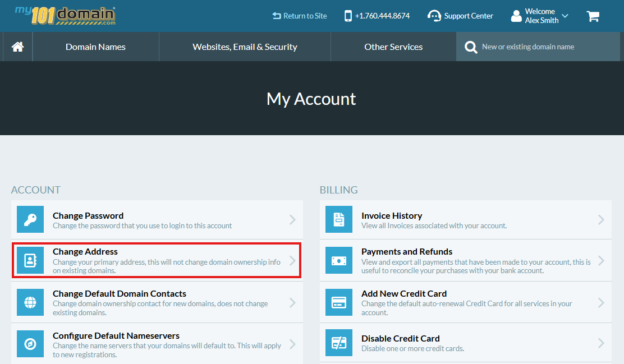The width and height of the screenshot is (624, 364).
Task: Click the document icon beside Invoice History
Action: [x=339, y=219]
